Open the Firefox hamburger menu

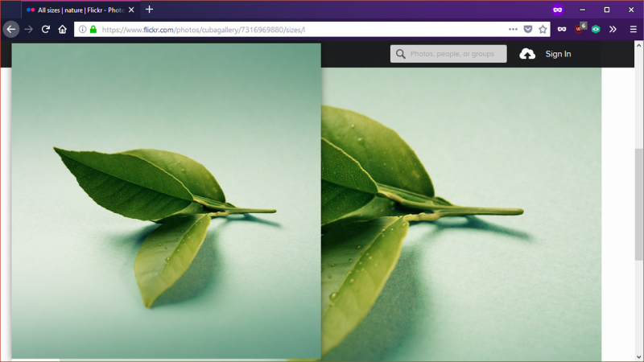(x=634, y=30)
